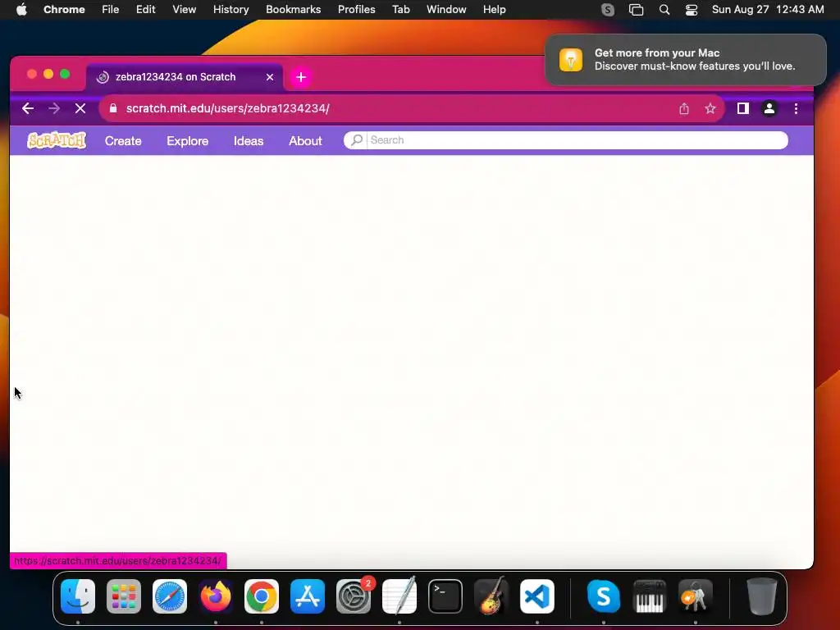840x630 pixels.
Task: Click the URL address bar text
Action: click(x=228, y=108)
